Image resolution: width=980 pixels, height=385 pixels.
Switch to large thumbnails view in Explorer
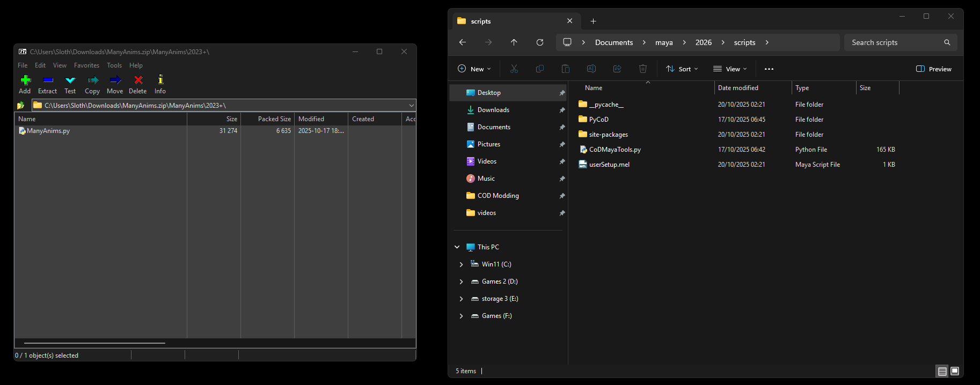pos(955,371)
